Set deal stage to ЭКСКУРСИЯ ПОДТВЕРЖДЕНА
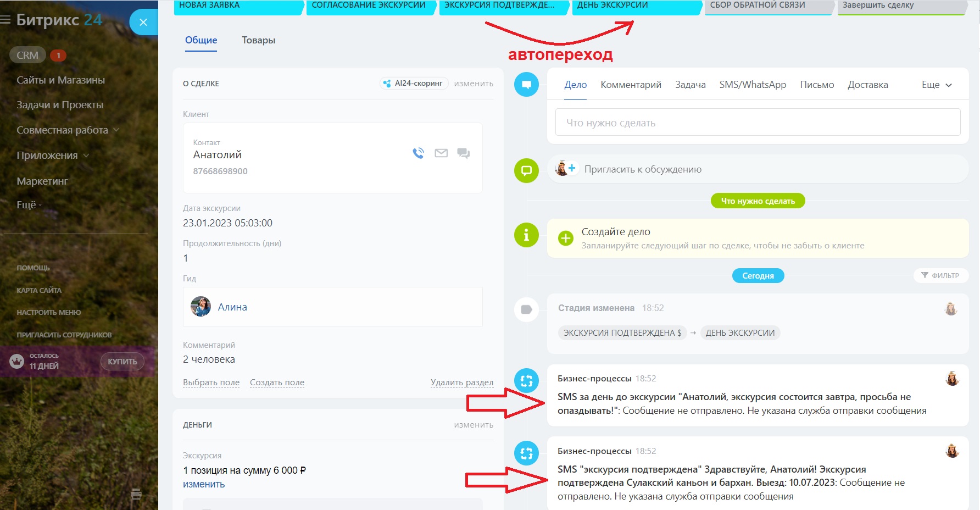The height and width of the screenshot is (510, 980). click(504, 7)
